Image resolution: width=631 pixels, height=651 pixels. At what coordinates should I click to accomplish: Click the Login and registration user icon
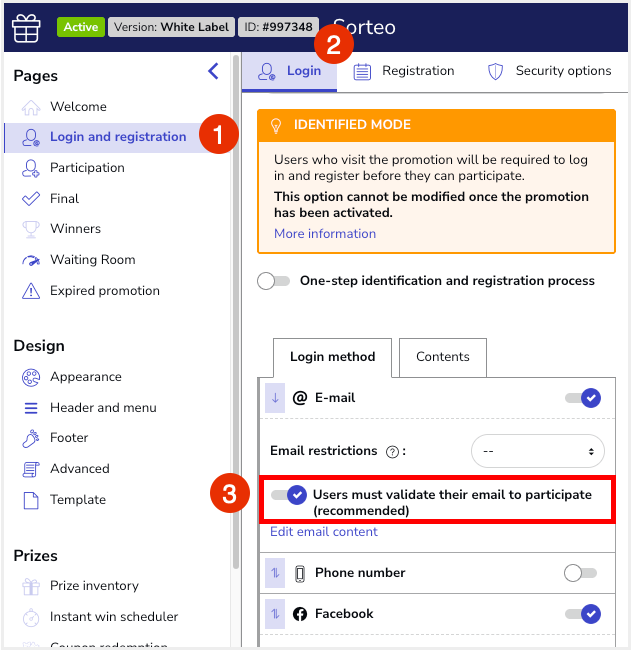click(x=31, y=137)
